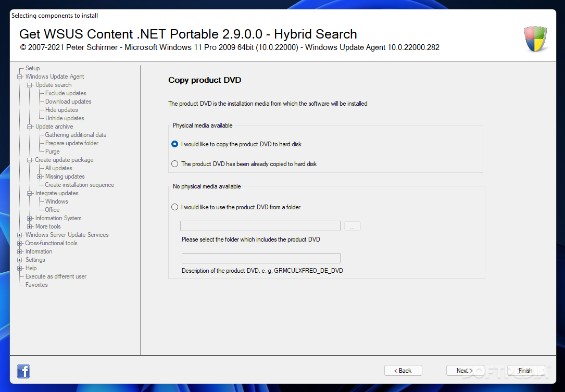Open the Favorites tree item
The width and height of the screenshot is (565, 392).
click(x=36, y=285)
